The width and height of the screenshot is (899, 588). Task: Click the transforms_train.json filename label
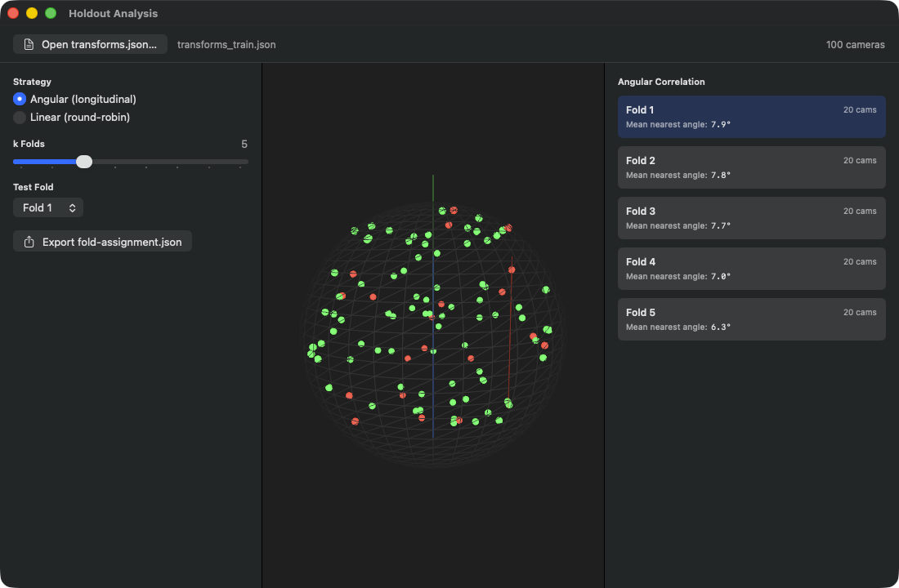[x=226, y=44]
